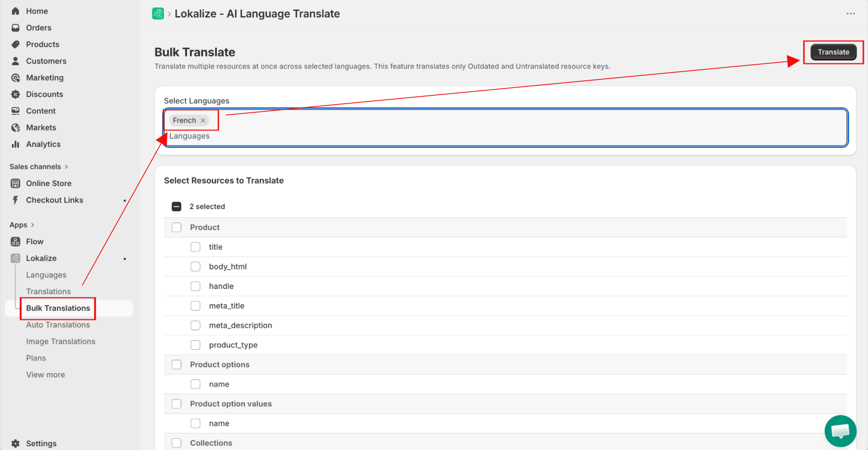868x450 pixels.
Task: Open Translations under Lokalize
Action: [48, 292]
